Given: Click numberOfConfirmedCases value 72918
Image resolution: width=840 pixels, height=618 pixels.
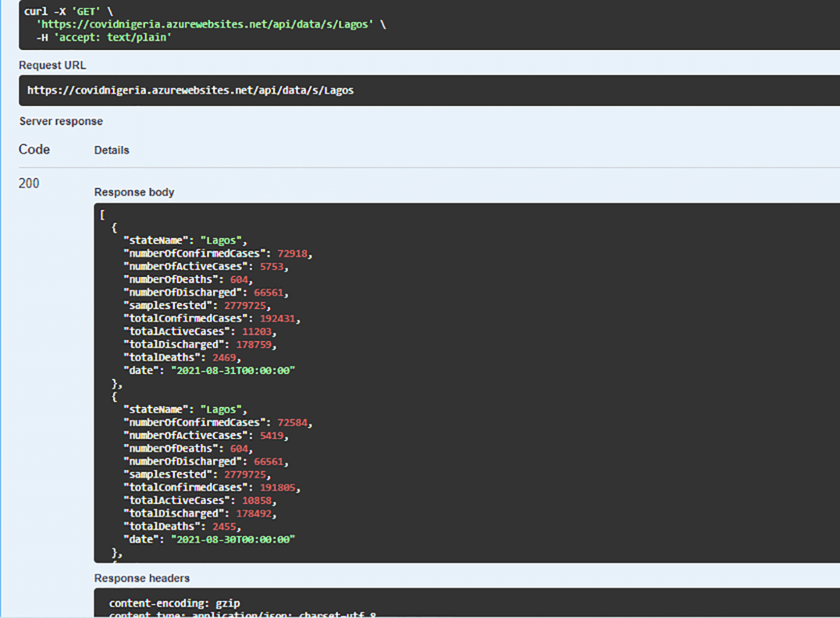Looking at the screenshot, I should click(x=292, y=253).
